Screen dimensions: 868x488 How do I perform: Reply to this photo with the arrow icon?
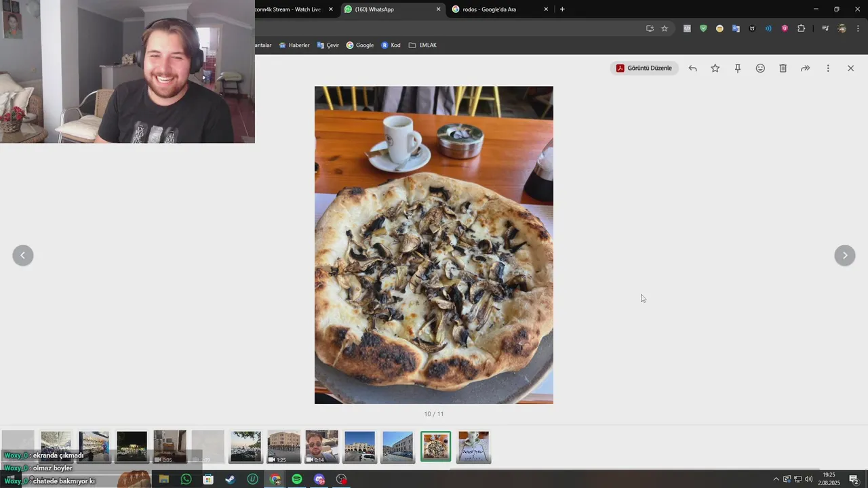692,68
